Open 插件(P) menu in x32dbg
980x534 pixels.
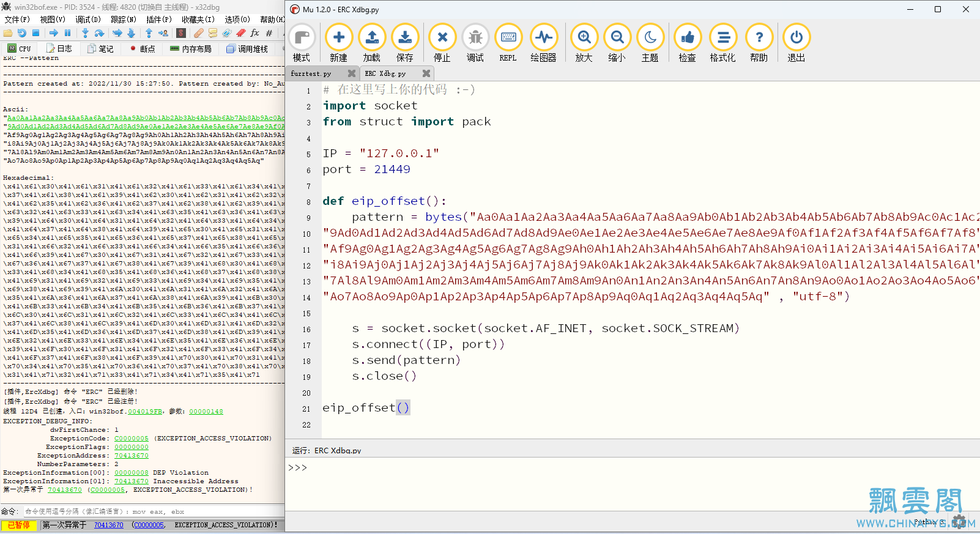[x=159, y=20]
